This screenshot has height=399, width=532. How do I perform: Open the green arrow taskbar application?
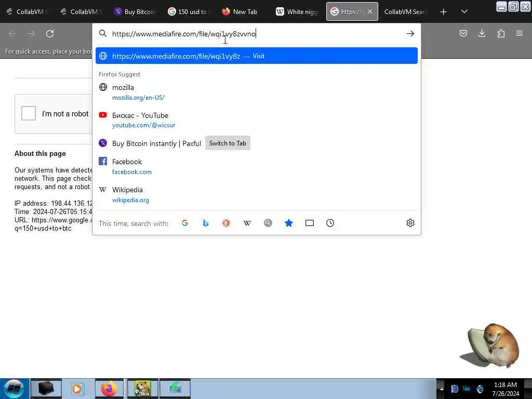(175, 389)
